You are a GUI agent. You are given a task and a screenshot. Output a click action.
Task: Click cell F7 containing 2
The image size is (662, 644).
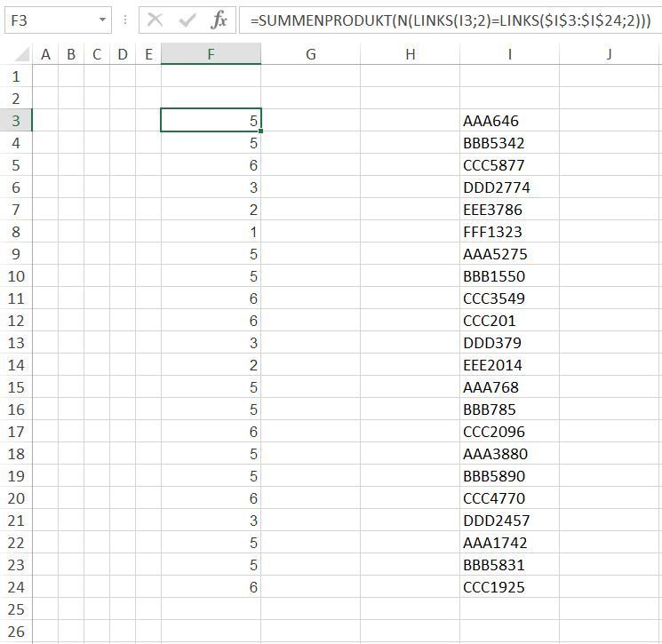point(211,210)
